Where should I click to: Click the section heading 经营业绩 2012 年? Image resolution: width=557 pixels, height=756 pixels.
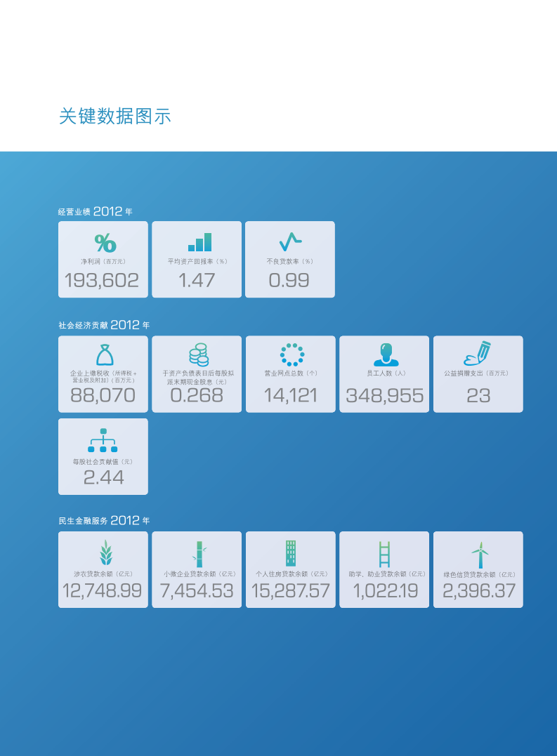(95, 211)
